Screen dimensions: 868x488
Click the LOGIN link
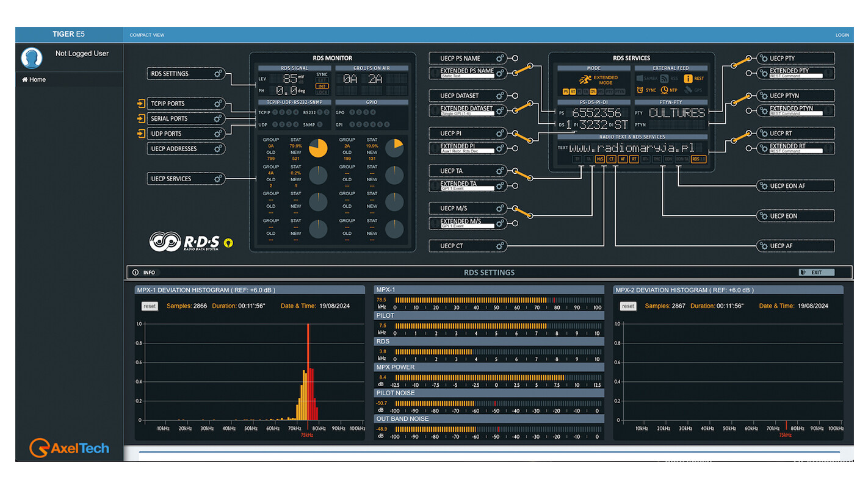pyautogui.click(x=842, y=35)
